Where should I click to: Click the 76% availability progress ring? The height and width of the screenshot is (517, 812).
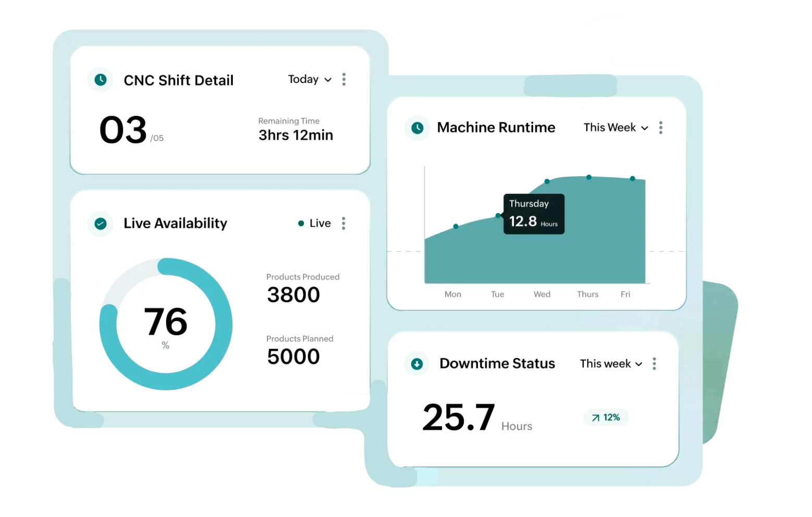point(166,324)
